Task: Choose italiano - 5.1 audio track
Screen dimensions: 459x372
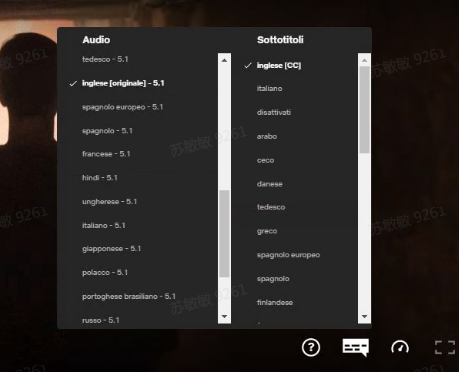Action: pos(104,225)
